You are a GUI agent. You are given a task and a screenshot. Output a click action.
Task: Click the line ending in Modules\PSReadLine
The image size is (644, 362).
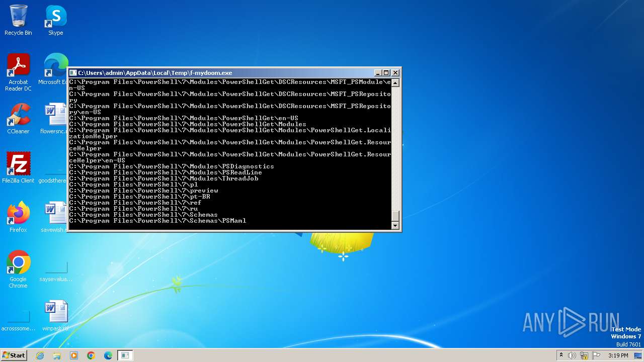166,172
